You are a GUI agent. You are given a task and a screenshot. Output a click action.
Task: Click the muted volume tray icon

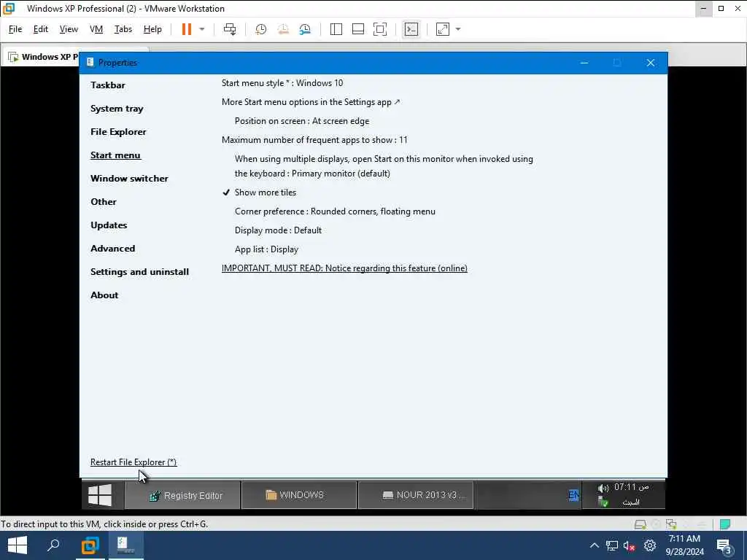[x=630, y=545]
